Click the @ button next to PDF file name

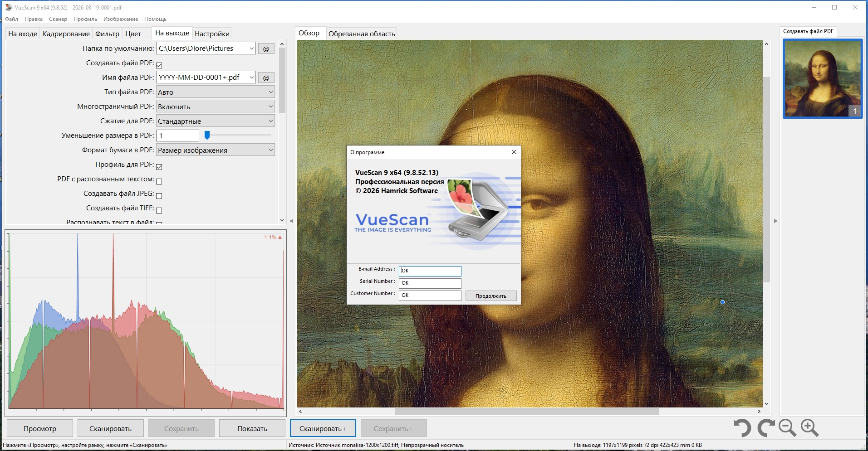[x=266, y=78]
